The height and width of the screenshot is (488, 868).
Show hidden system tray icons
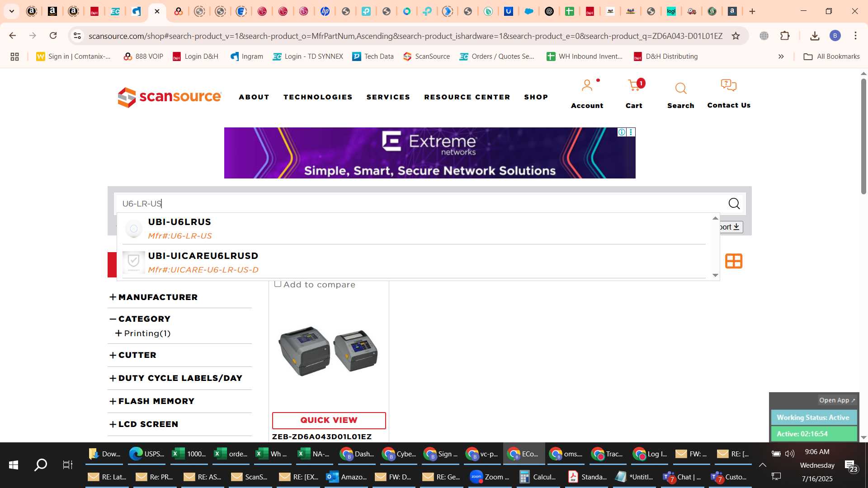coord(762,465)
